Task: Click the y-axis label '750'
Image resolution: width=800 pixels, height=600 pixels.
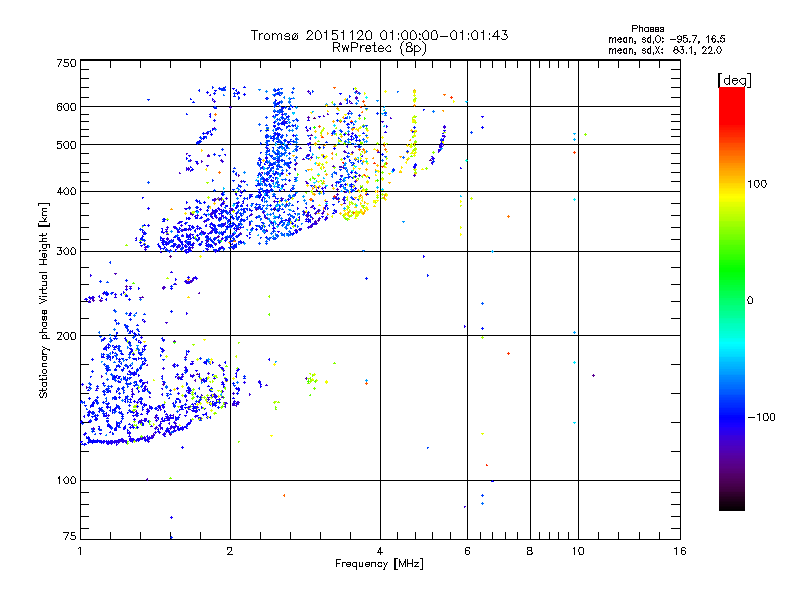Action: [x=66, y=63]
